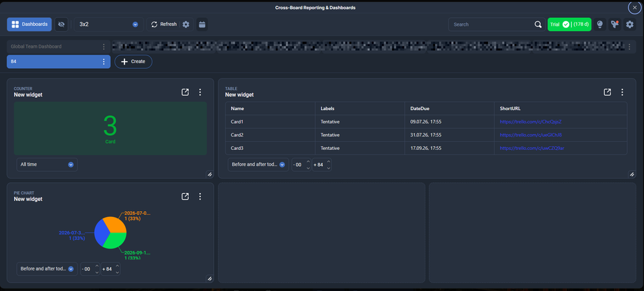Open Table widget Before and after today dropdown

tap(259, 165)
